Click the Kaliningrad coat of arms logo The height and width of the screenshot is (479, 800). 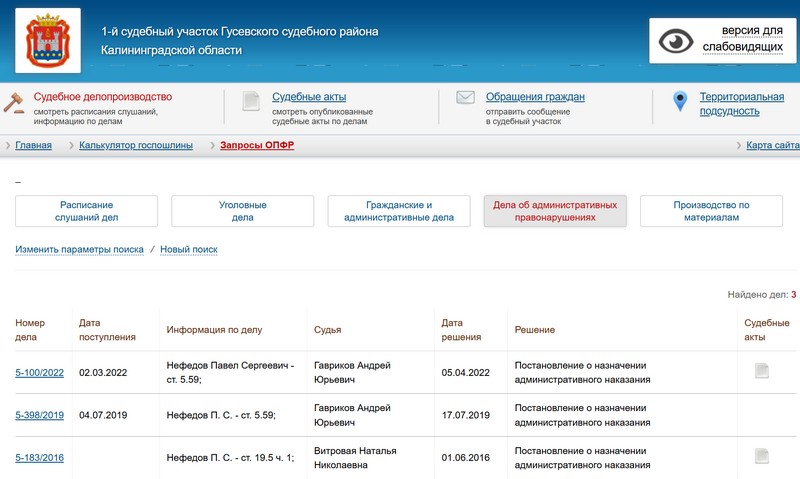48,40
